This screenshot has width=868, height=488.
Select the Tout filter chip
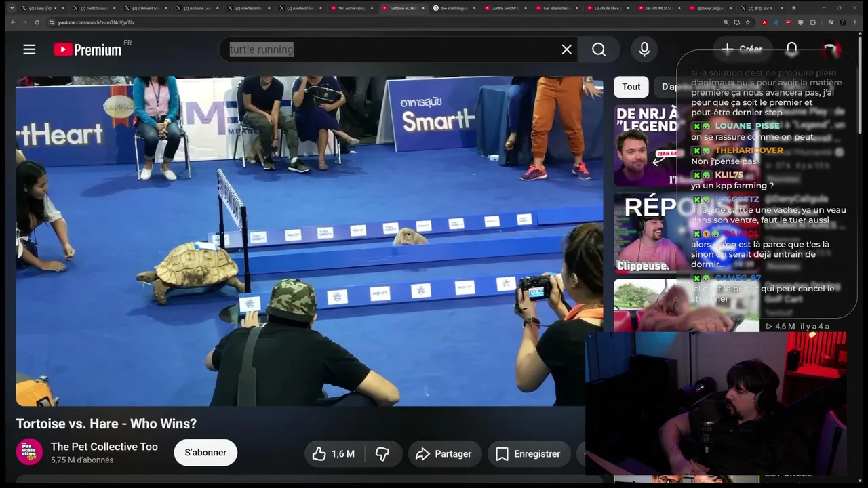631,87
